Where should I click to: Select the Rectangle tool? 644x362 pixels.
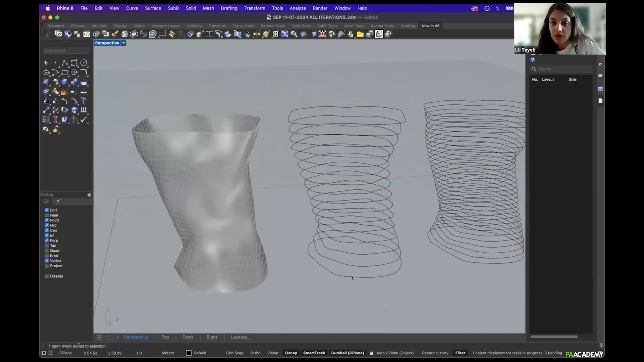65,72
